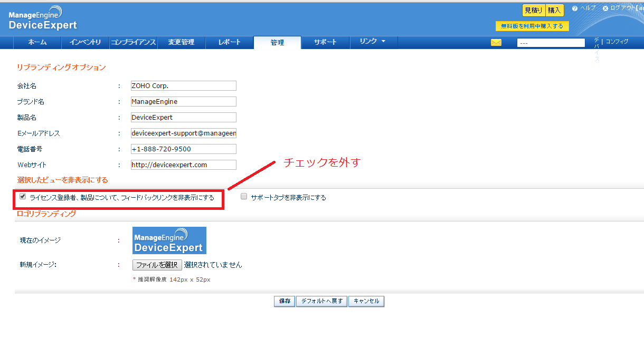Go to the 変更管理 tab
This screenshot has width=644, height=347.
pyautogui.click(x=181, y=42)
